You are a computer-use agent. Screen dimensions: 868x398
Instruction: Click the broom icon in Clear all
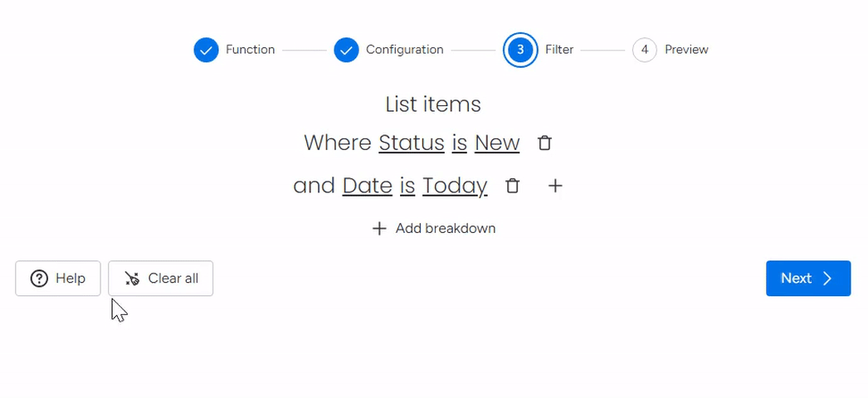(132, 278)
